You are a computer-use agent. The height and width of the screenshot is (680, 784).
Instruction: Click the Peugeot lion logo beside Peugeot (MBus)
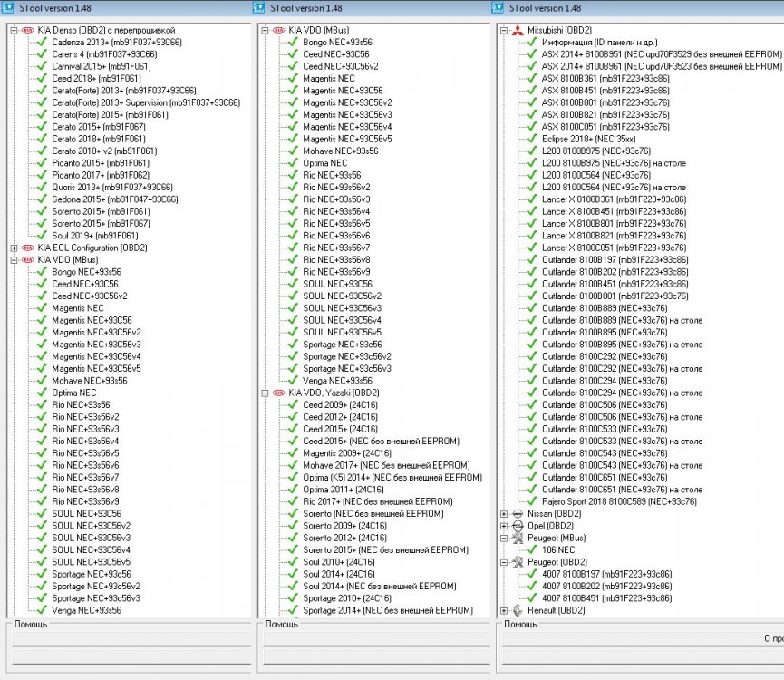[x=518, y=538]
